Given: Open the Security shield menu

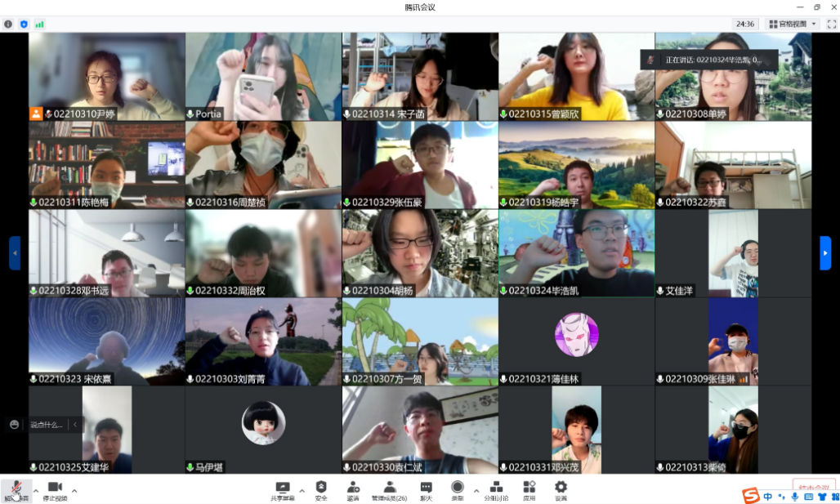Looking at the screenshot, I should [x=321, y=488].
